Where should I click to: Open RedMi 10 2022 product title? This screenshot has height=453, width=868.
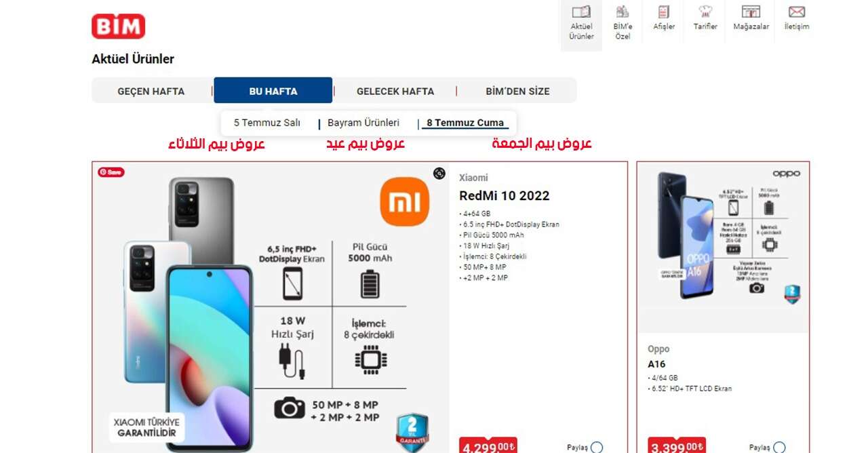click(x=505, y=196)
